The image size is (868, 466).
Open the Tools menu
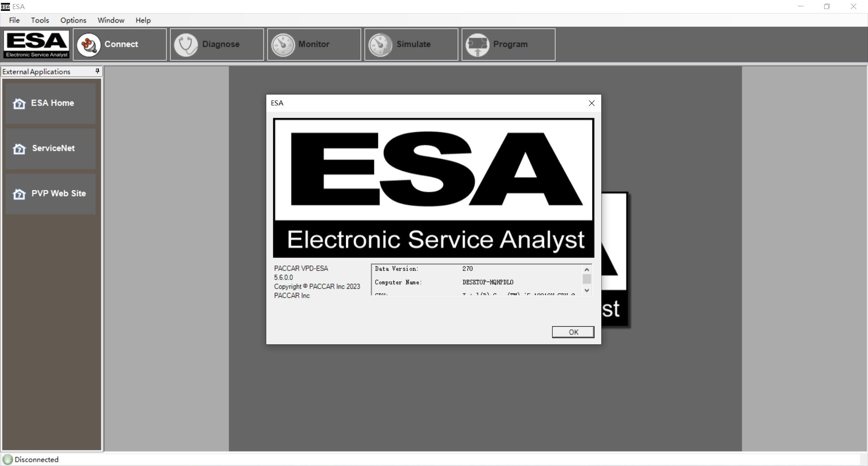point(40,20)
